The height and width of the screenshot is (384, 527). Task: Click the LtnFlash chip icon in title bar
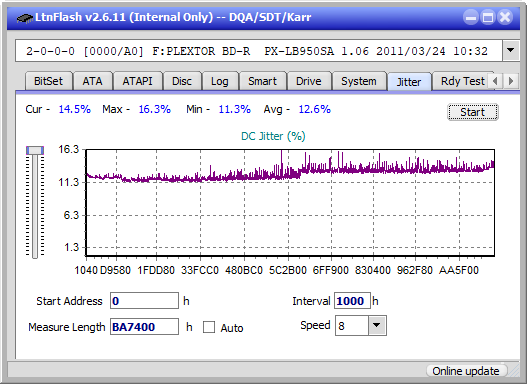25,17
